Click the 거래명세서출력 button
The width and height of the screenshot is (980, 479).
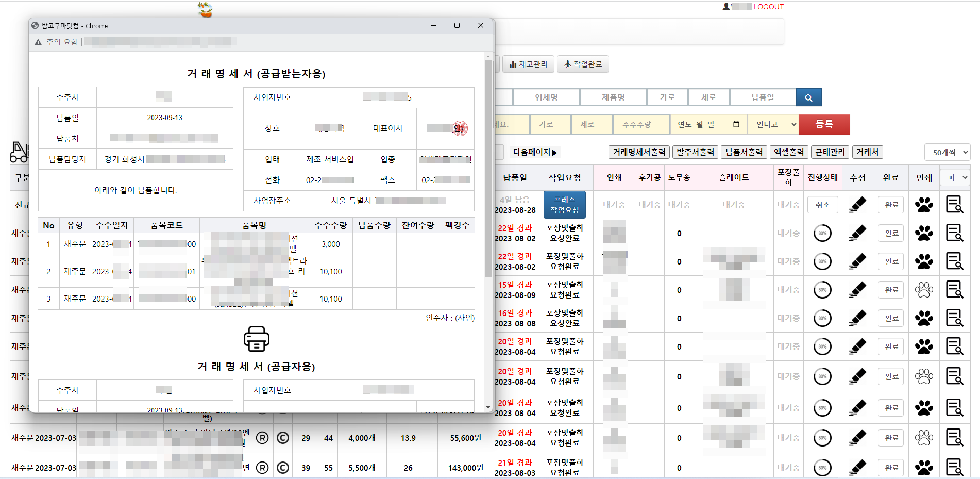tap(639, 152)
